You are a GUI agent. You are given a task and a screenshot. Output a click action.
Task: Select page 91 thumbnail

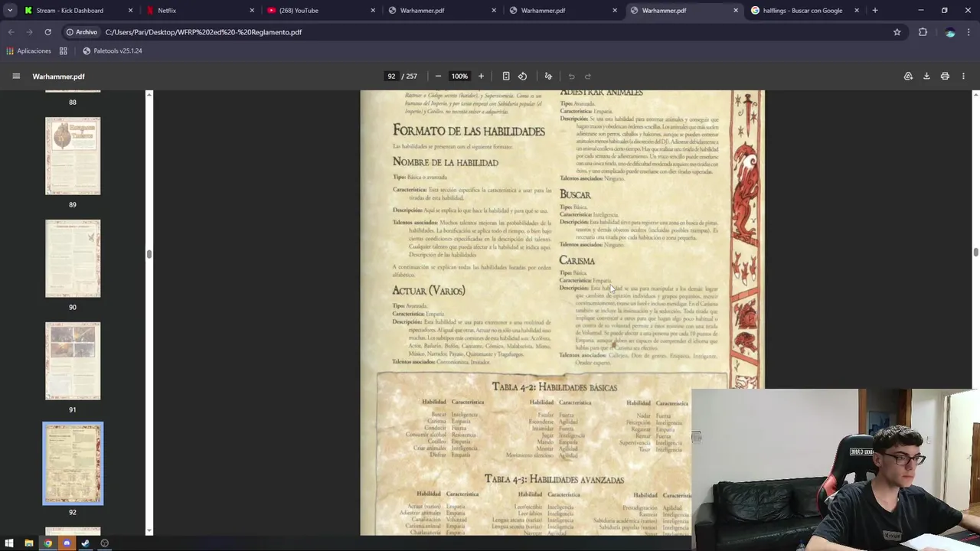coord(73,361)
